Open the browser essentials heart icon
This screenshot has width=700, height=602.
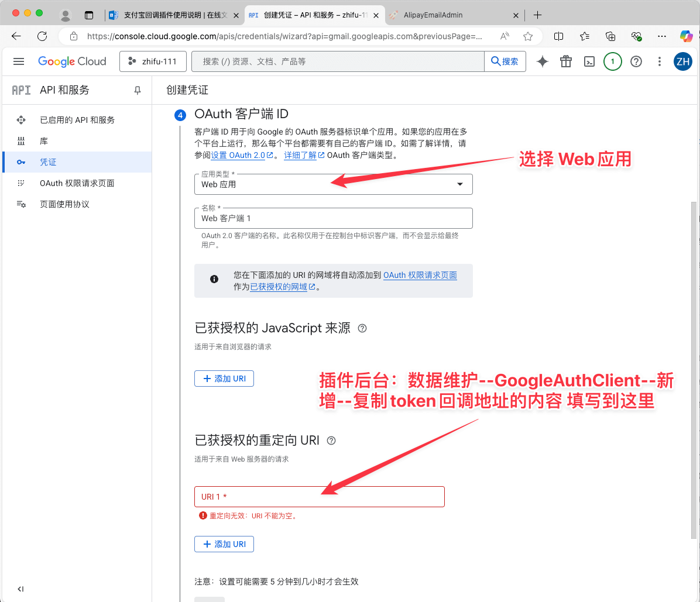pyautogui.click(x=636, y=36)
